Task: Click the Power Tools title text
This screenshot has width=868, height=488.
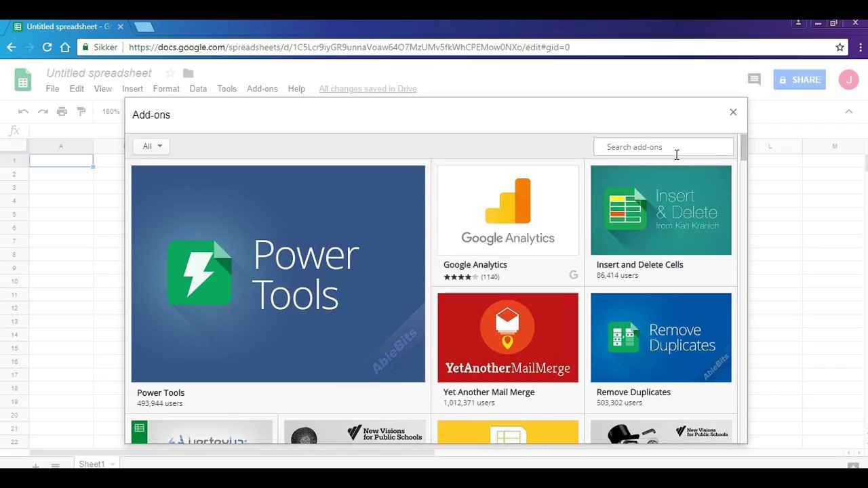Action: (x=161, y=392)
